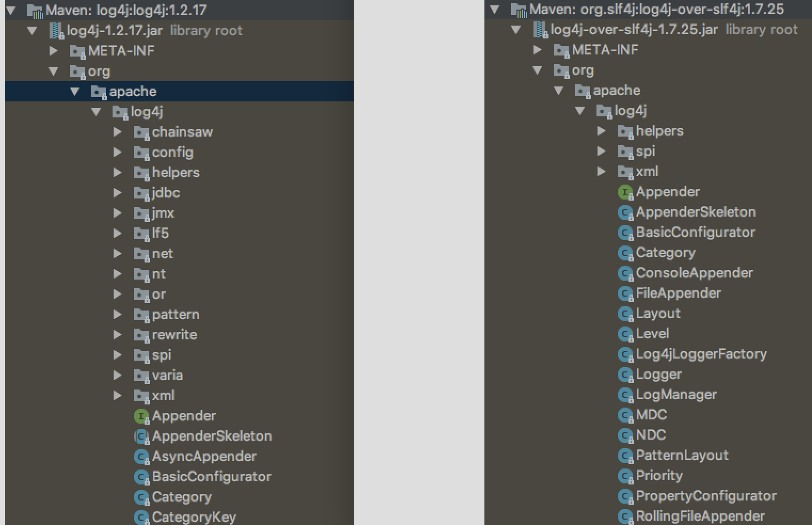Select the or package in log4j-1.2.17

[x=158, y=294]
